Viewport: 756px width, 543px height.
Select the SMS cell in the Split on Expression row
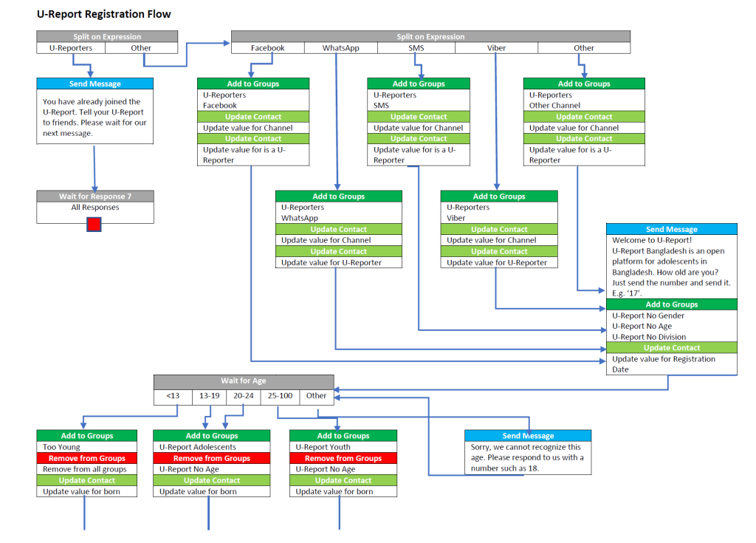tap(416, 48)
